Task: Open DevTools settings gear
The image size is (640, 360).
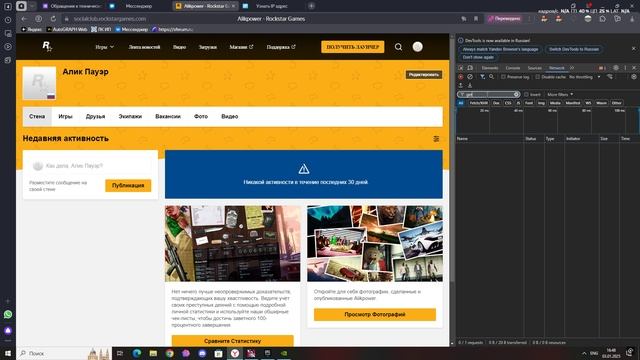Action: pyautogui.click(x=616, y=68)
